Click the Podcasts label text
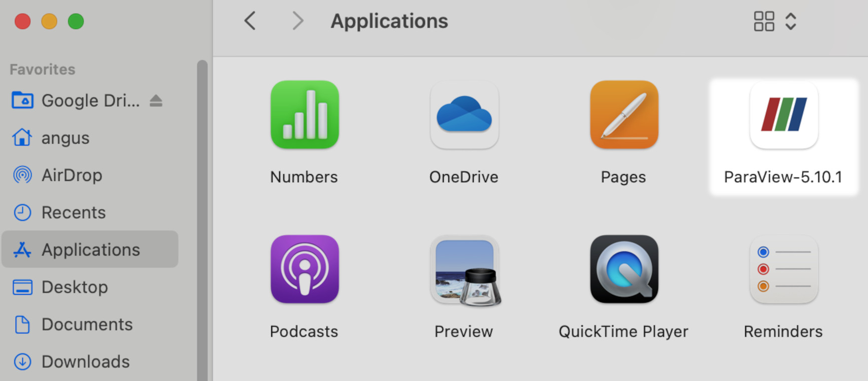Screen dimensions: 868x381 click(x=304, y=331)
